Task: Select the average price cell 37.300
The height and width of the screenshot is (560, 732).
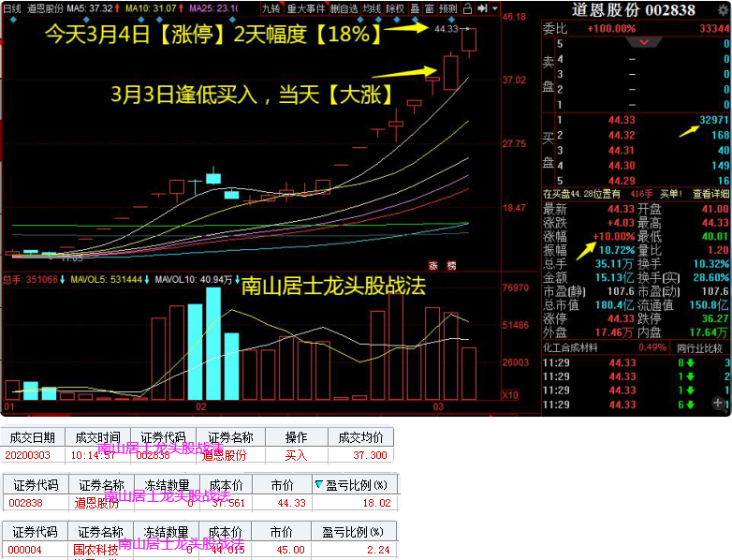Action: 370,455
